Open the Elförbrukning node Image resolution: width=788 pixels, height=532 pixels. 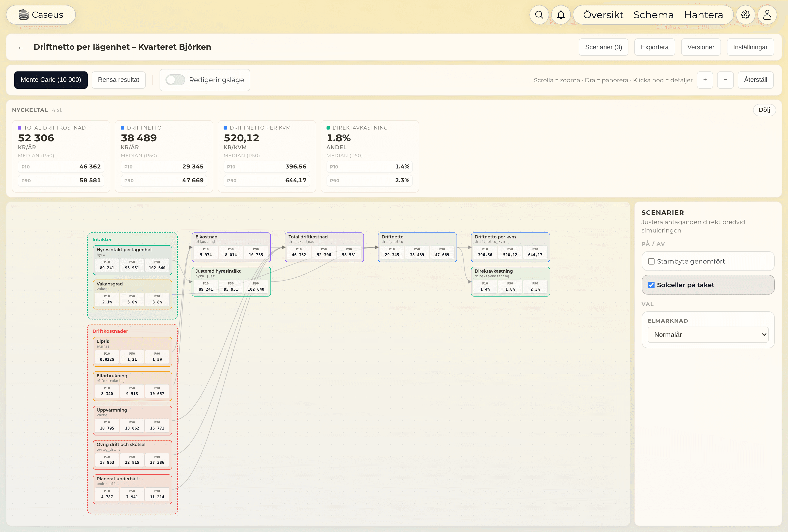pyautogui.click(x=132, y=386)
